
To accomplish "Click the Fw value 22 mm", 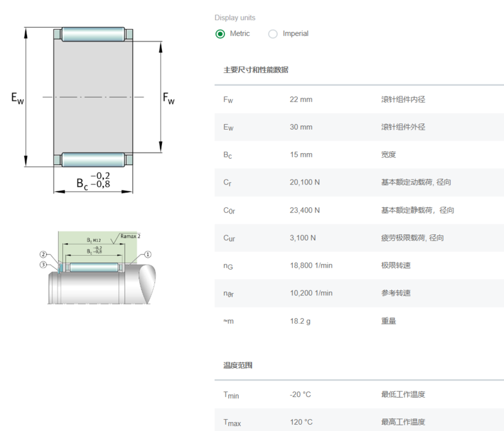I will pyautogui.click(x=301, y=100).
